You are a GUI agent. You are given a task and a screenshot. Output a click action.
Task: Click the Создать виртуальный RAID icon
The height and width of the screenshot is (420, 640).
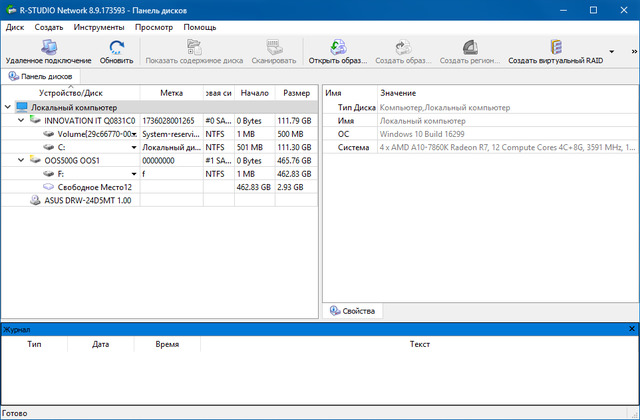[x=555, y=46]
